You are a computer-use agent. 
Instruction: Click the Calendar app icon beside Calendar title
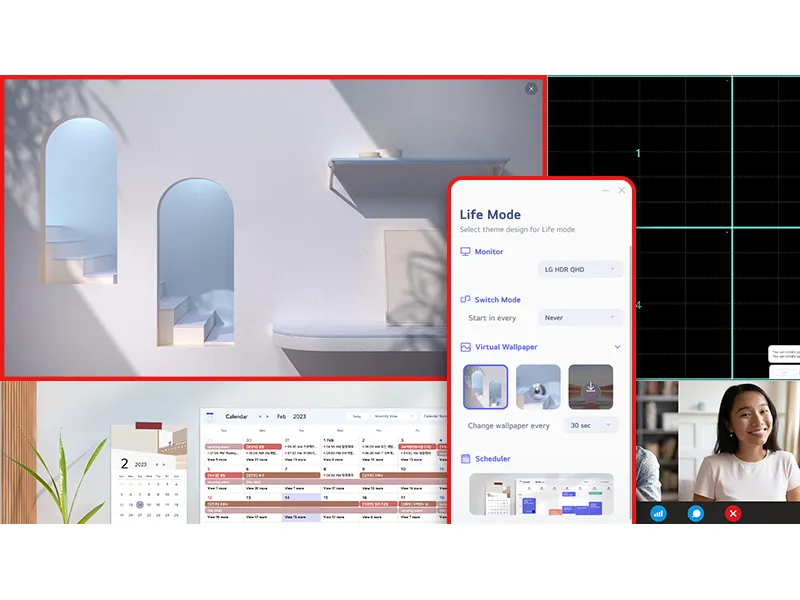(x=210, y=416)
